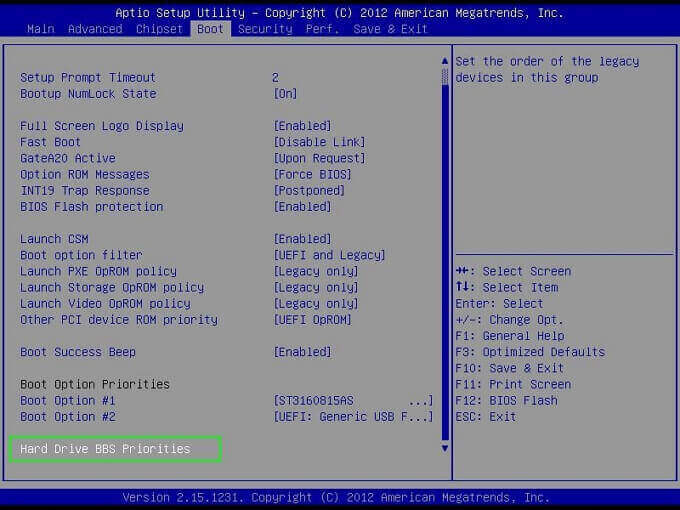Toggle Full Screen Logo Display [Enabled]

coord(302,126)
